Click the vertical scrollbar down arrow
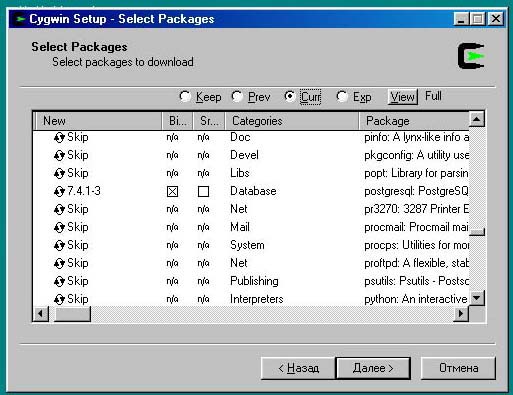 (477, 298)
